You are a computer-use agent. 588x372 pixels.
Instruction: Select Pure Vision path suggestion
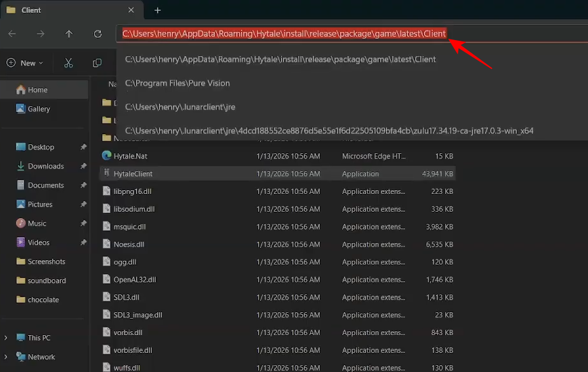coord(177,83)
